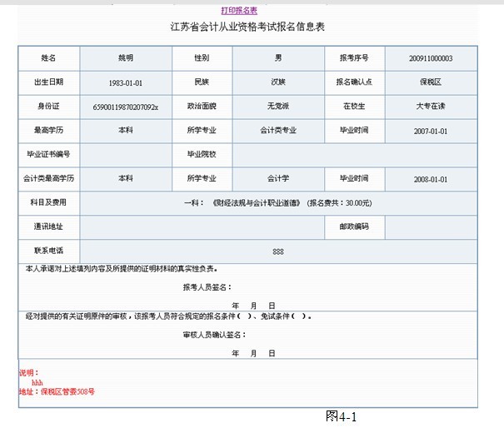The image size is (504, 428).
Task: Click the 政治面貌 label
Action: (x=202, y=106)
